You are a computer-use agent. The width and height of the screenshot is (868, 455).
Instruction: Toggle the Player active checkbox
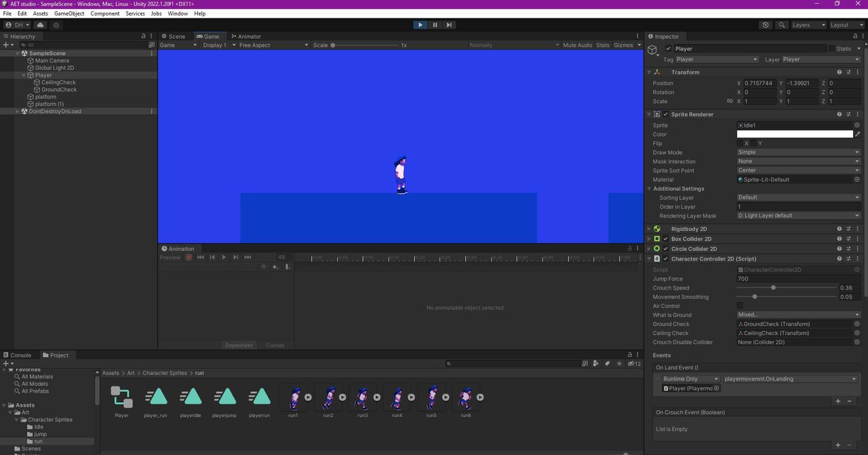point(668,49)
